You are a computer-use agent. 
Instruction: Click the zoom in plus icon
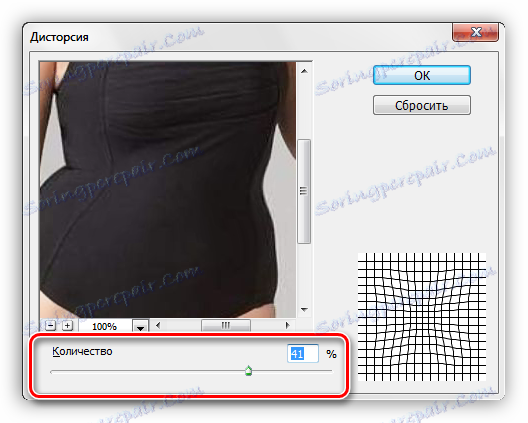tap(67, 326)
